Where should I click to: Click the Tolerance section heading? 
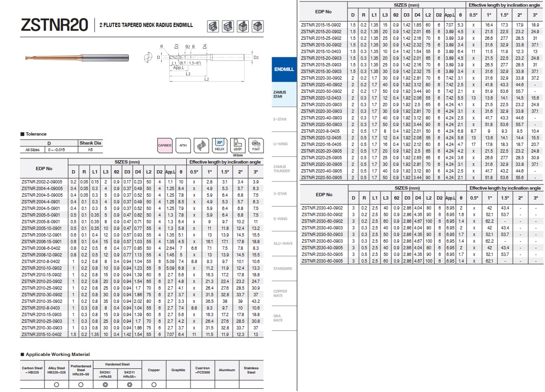[x=34, y=134]
